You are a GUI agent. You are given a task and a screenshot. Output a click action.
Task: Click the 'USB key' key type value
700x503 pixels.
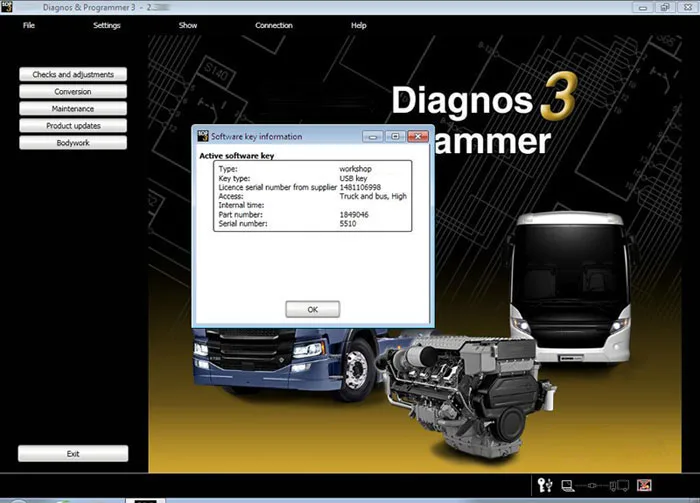(353, 178)
